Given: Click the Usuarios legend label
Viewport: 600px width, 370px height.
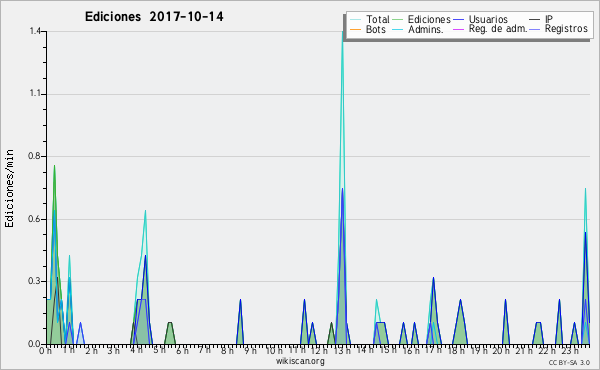Looking at the screenshot, I should coord(488,19).
